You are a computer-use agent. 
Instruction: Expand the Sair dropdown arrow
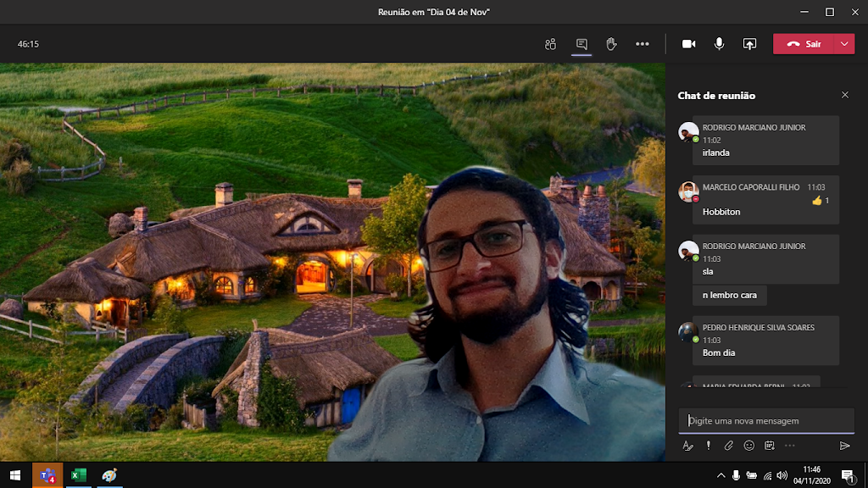click(x=844, y=44)
